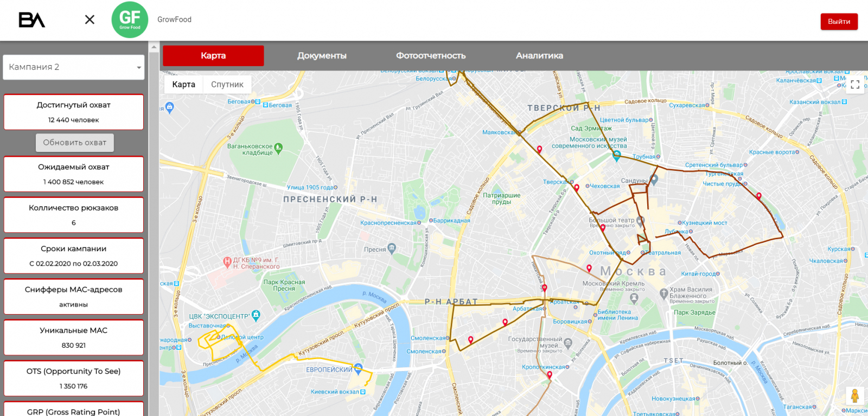Click the Сад Эрмитаж map label
868x416 pixels.
coord(591,129)
